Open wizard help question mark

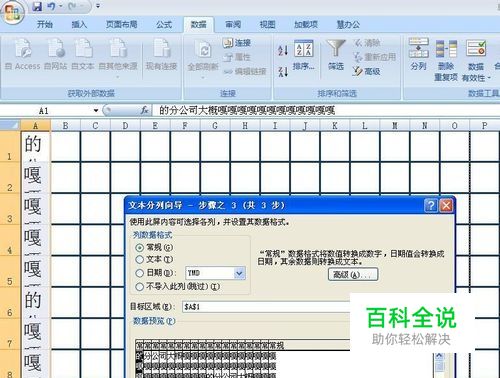coord(430,205)
